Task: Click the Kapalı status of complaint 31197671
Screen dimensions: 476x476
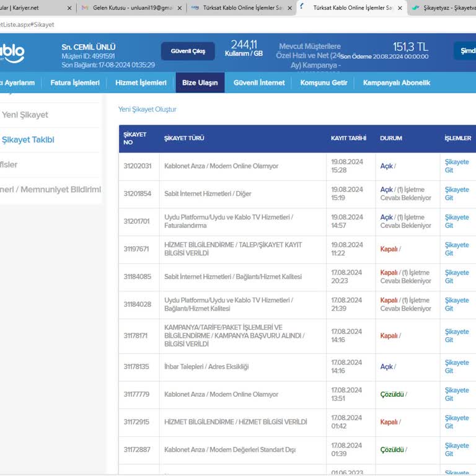Action: 389,249
